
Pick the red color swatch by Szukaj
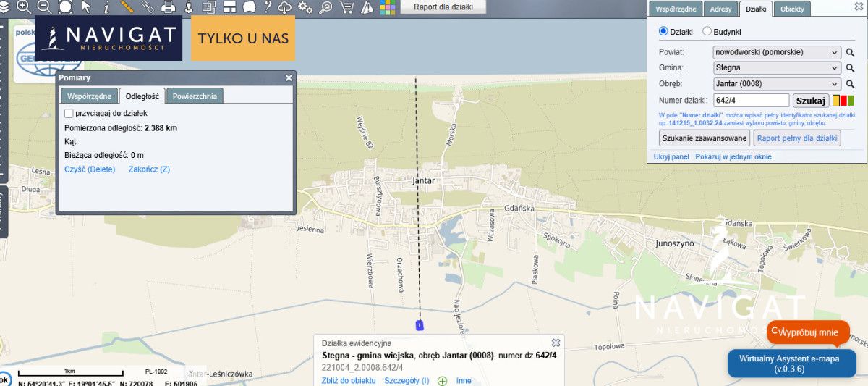(843, 101)
